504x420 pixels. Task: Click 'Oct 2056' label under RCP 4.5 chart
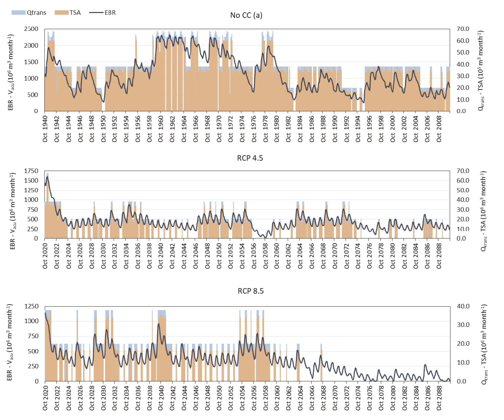(x=254, y=256)
